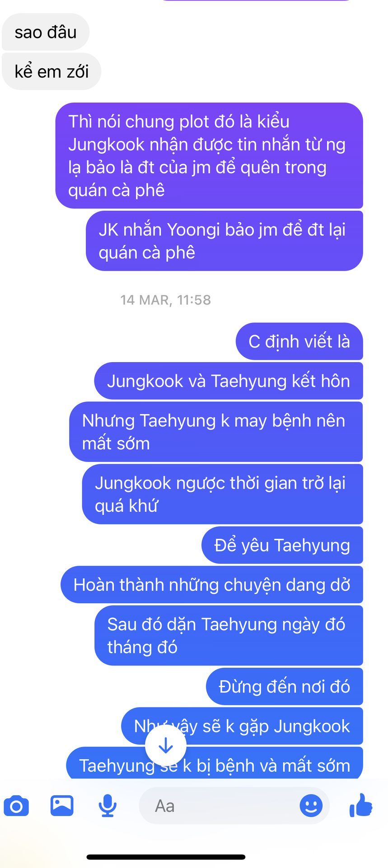The width and height of the screenshot is (388, 868).
Task: Open the camera icon
Action: (x=16, y=806)
